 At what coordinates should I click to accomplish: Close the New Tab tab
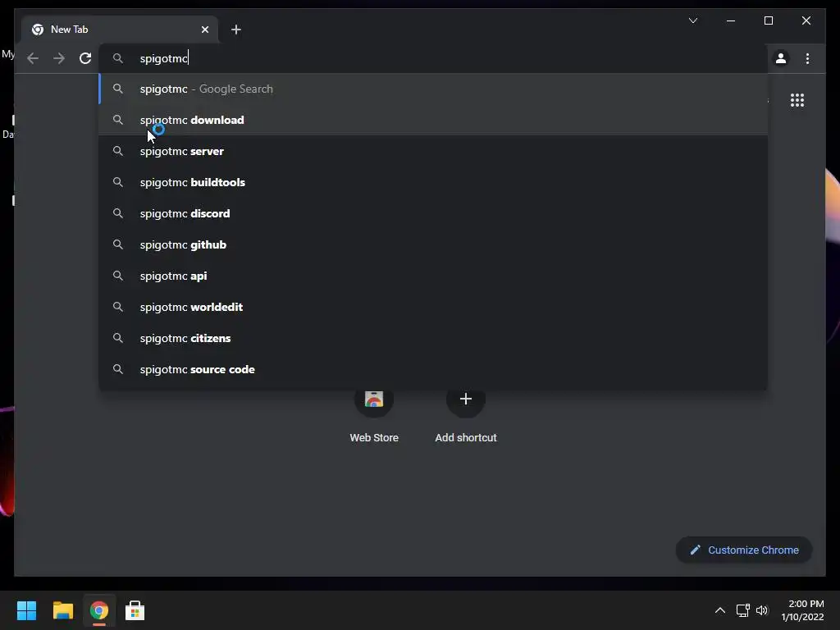[204, 30]
